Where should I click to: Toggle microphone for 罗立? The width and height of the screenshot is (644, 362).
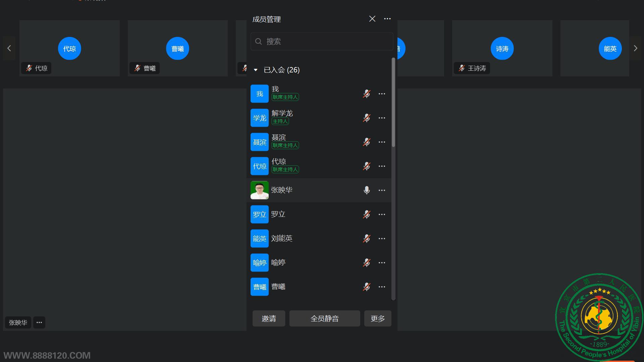click(x=367, y=215)
